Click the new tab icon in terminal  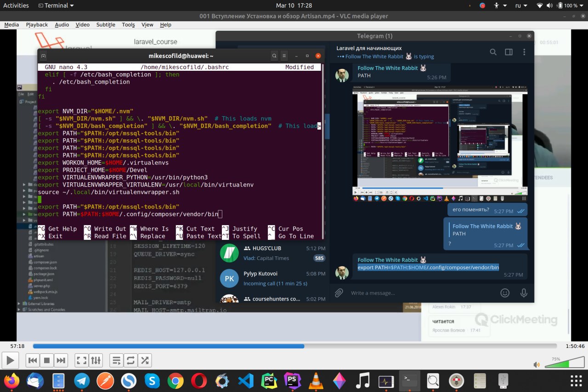point(43,56)
